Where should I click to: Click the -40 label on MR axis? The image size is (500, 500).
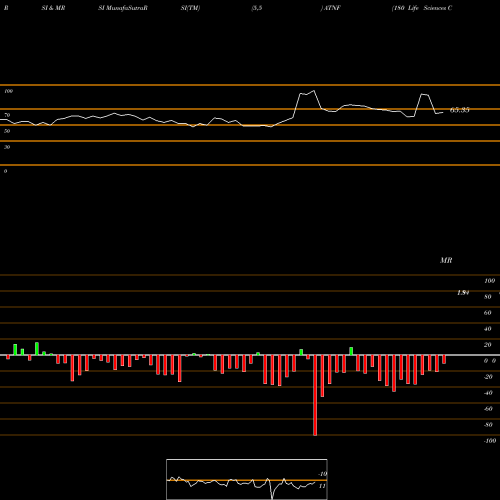point(488,393)
